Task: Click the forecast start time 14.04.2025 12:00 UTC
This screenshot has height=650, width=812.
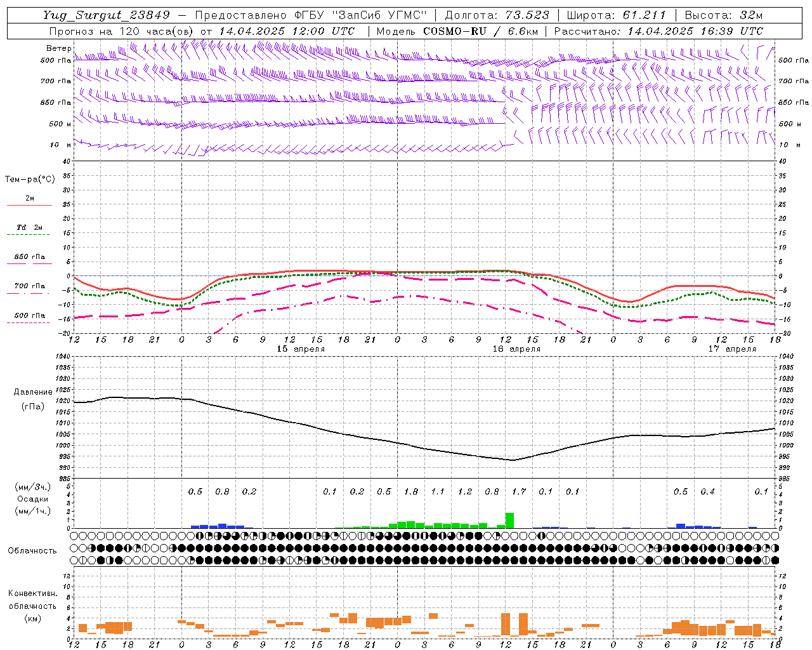Action: [x=287, y=31]
